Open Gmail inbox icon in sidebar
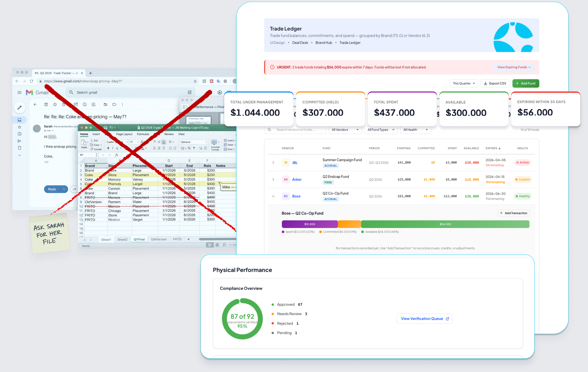 (19, 120)
